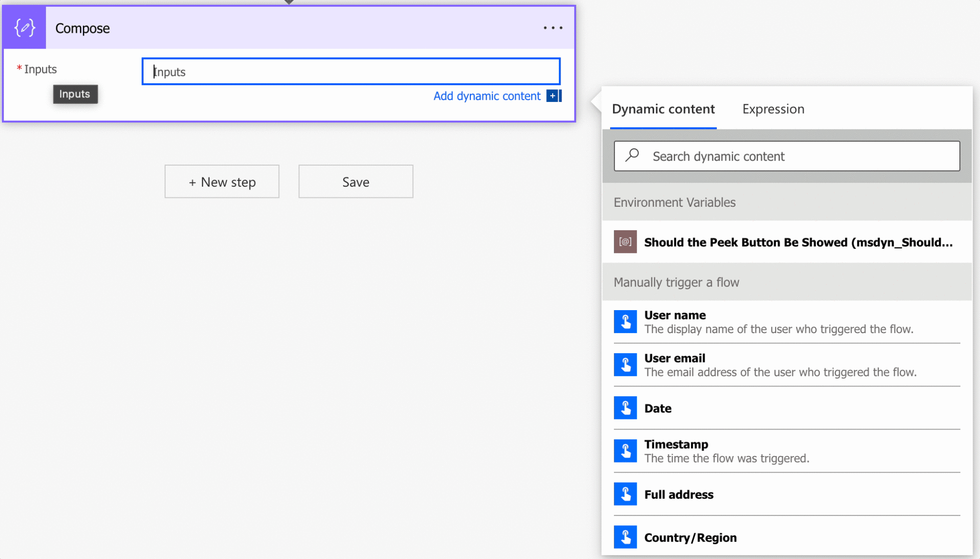Viewport: 980px width, 559px height.
Task: Select the Dynamic content tab
Action: pos(663,109)
